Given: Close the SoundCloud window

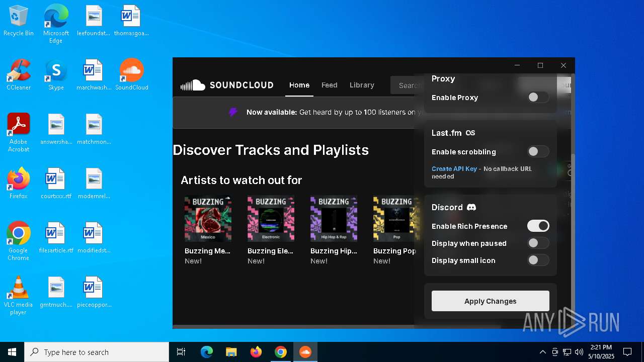Looking at the screenshot, I should (563, 65).
